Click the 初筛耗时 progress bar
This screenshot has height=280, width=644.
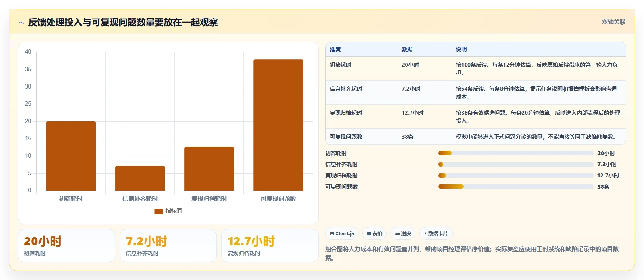(516, 153)
